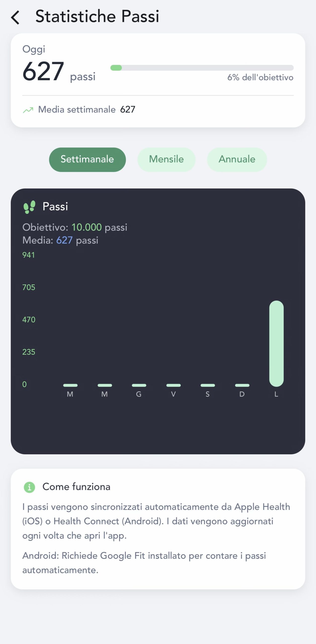Image resolution: width=316 pixels, height=644 pixels.
Task: Tap the daily goal progress bar
Action: [x=202, y=68]
